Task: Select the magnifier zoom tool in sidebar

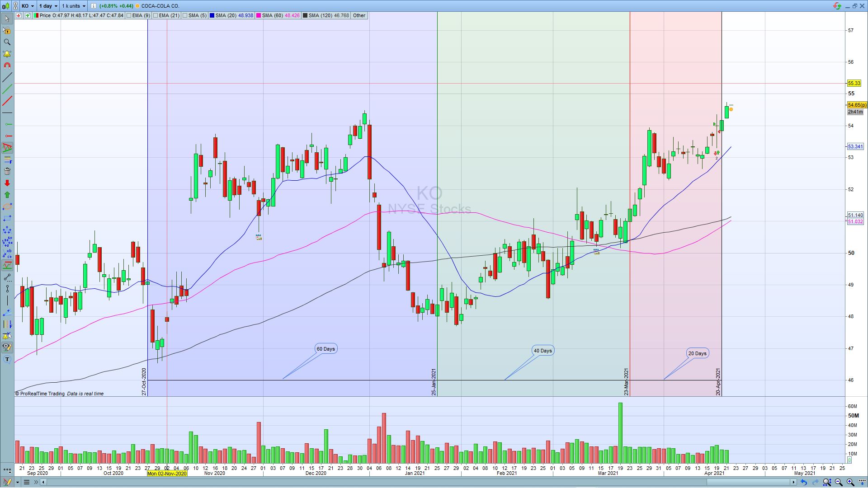Action: pos(7,42)
